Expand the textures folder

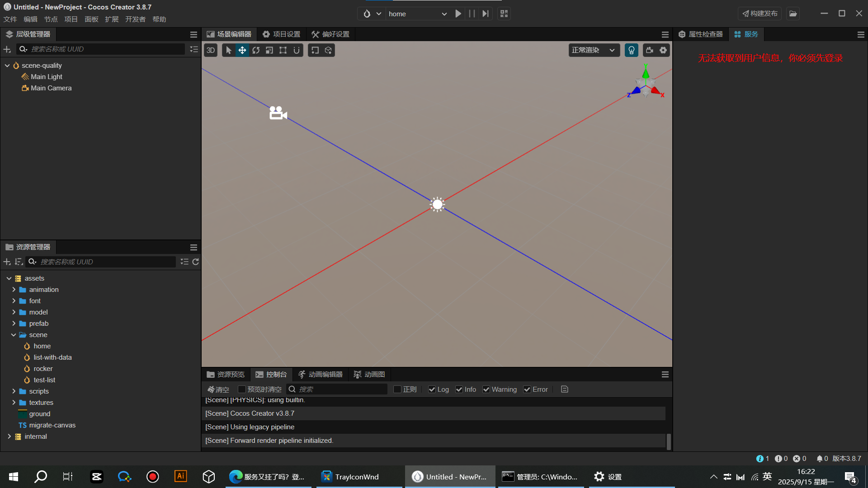tap(14, 403)
